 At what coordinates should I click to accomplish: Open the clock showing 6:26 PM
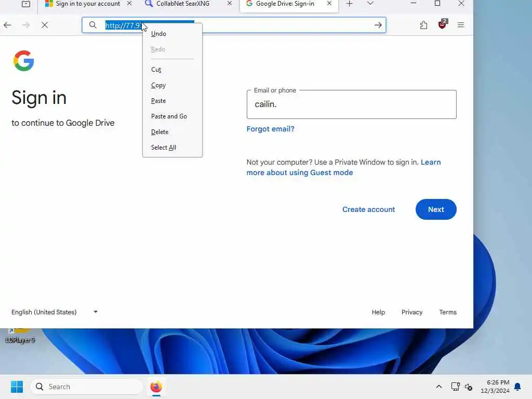click(x=495, y=387)
